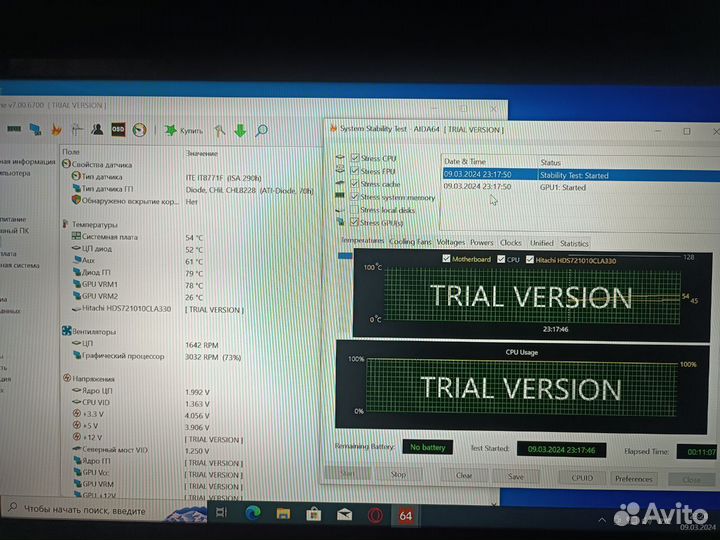Click the Preferences button
Viewport: 720px width, 540px height.
[634, 479]
